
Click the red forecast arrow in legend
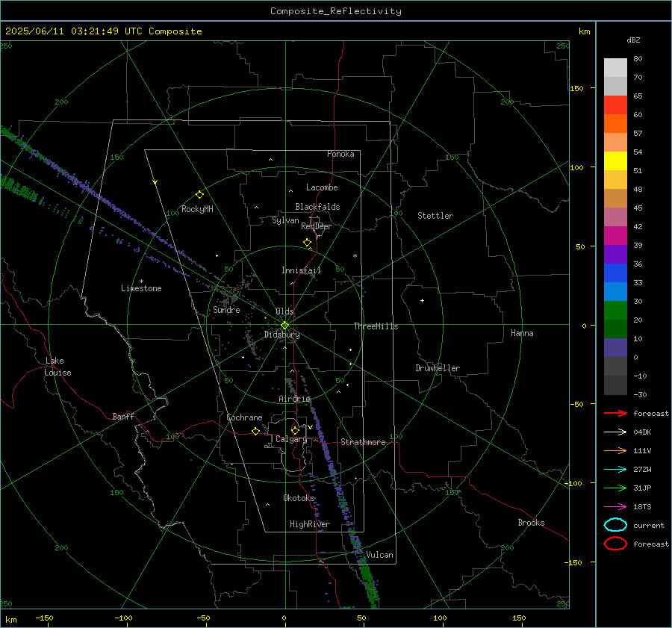615,413
